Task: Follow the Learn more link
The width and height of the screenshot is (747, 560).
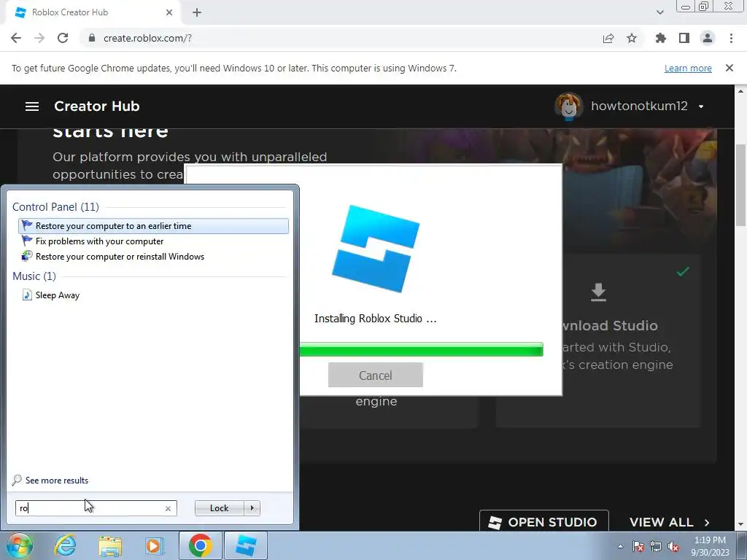Action: pyautogui.click(x=688, y=68)
